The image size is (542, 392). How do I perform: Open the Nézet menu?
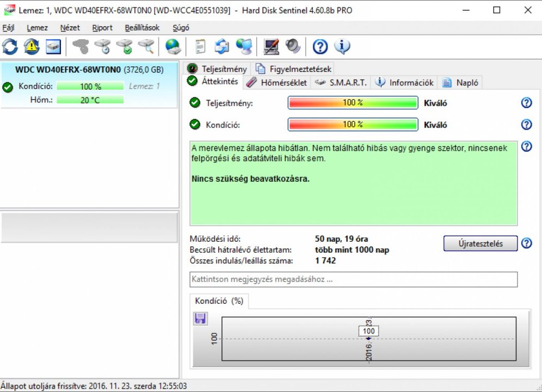[x=70, y=28]
